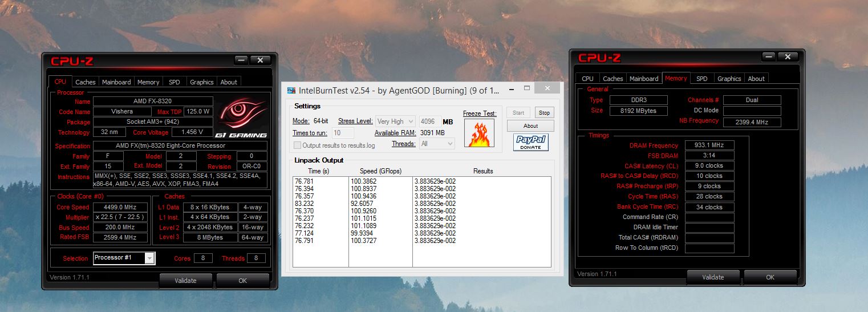Click the FSB:DRAM 3:14 value
The height and width of the screenshot is (312, 868).
(709, 156)
